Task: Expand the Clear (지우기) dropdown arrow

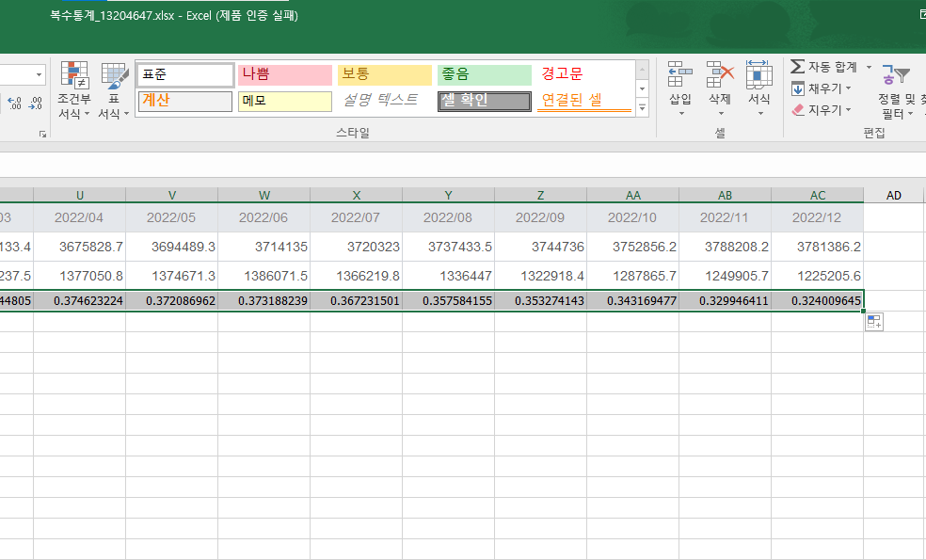Action: point(848,110)
